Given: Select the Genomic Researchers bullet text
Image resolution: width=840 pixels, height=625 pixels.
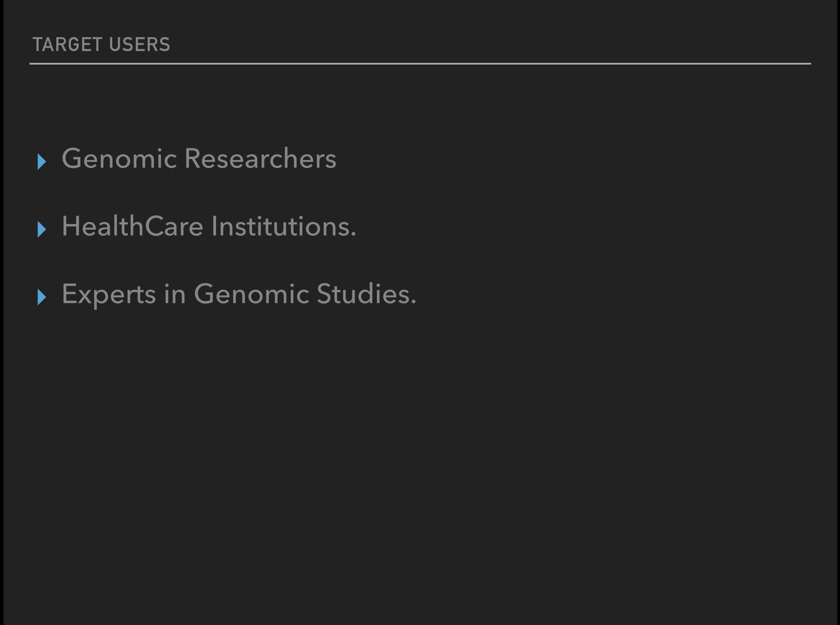Looking at the screenshot, I should [x=199, y=159].
